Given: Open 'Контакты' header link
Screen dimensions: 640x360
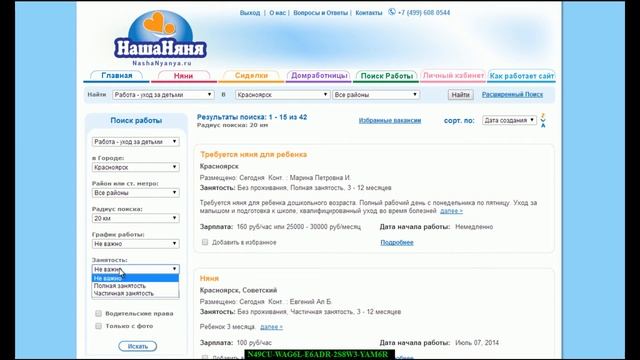Looking at the screenshot, I should click(x=369, y=13).
